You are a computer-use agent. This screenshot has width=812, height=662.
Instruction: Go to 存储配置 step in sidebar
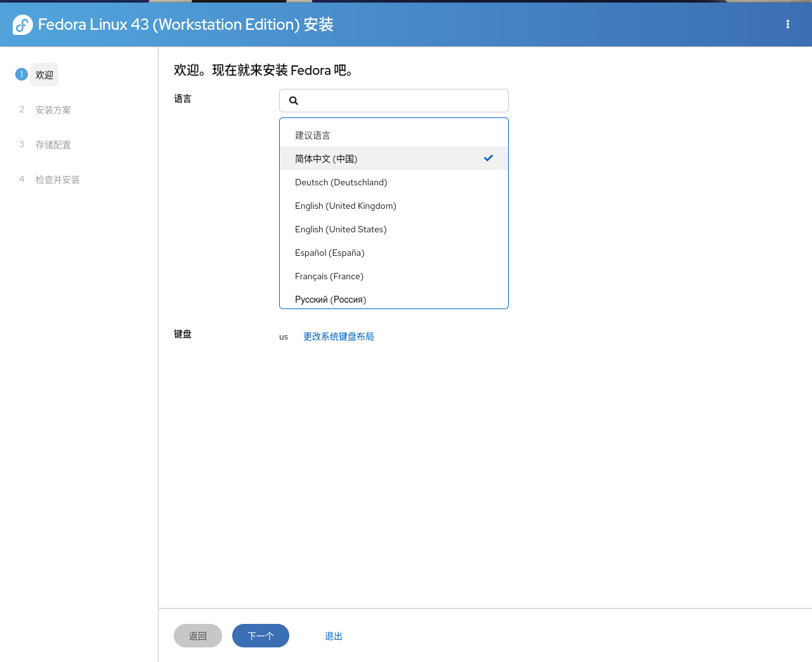(53, 145)
